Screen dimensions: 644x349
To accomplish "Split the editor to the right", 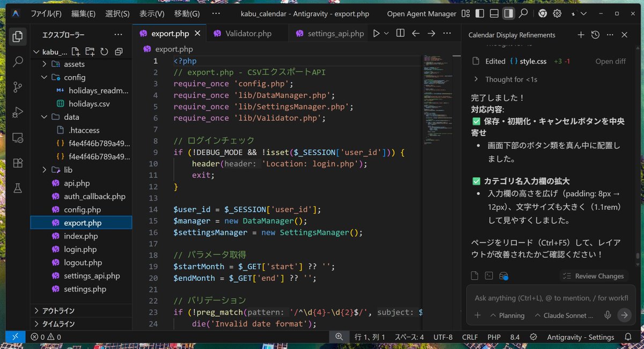I will [400, 33].
